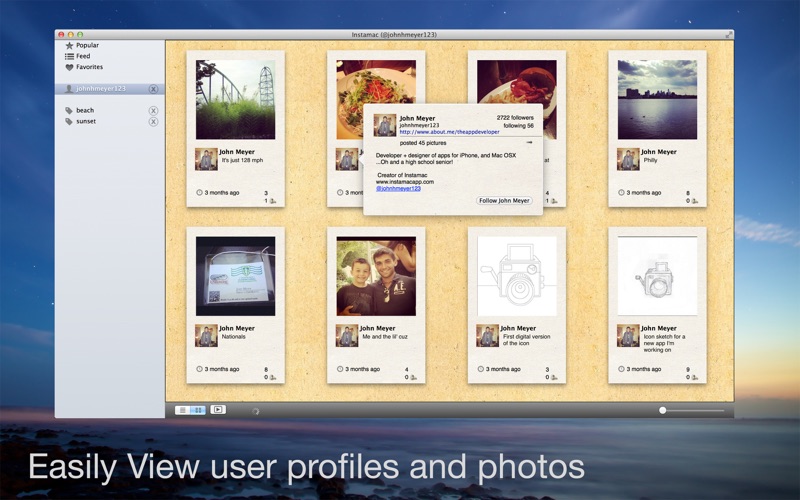Click fullscreen icon in window title bar

point(729,34)
